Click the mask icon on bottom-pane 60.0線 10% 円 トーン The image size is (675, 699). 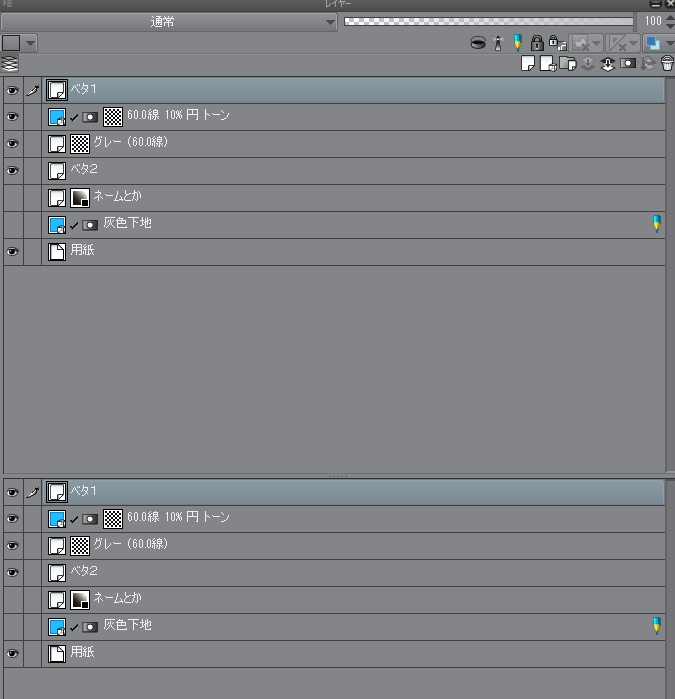coord(90,519)
